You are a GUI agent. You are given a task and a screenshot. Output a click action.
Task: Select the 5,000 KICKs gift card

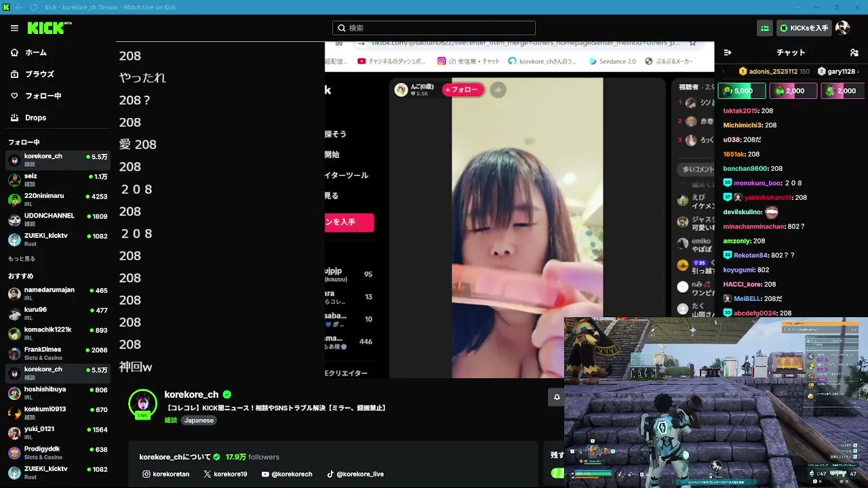click(742, 91)
